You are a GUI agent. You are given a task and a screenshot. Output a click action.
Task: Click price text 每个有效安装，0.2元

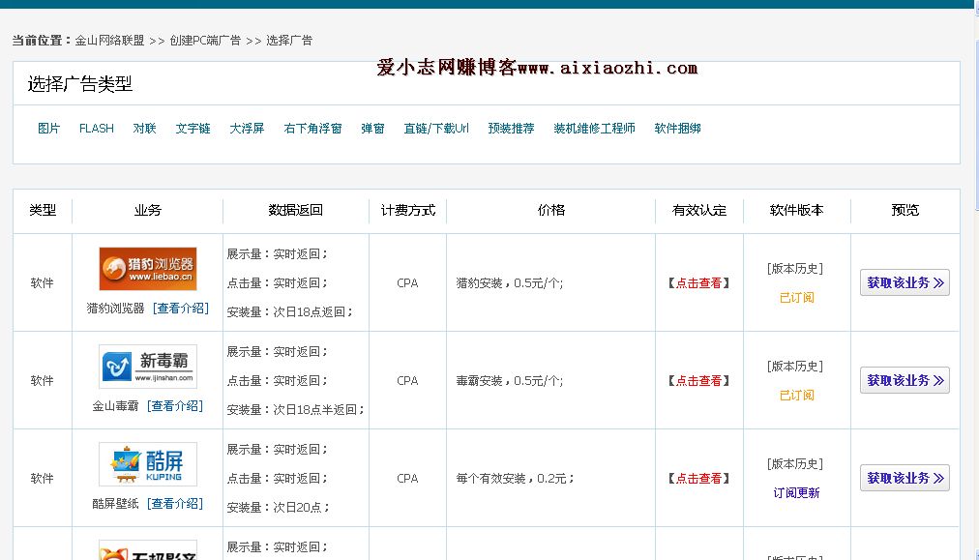pyautogui.click(x=515, y=478)
